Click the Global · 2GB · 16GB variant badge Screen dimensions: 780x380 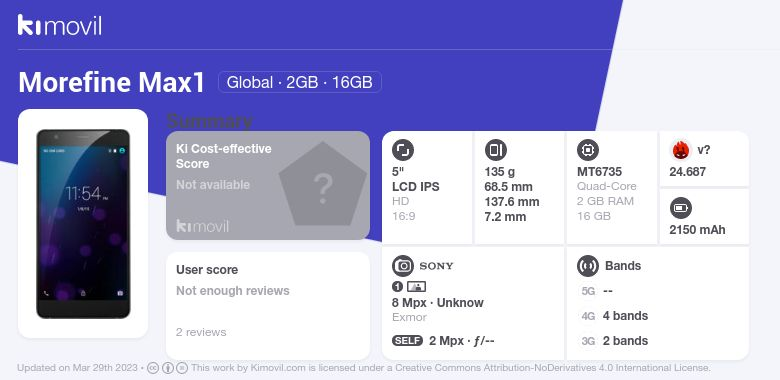coord(299,82)
